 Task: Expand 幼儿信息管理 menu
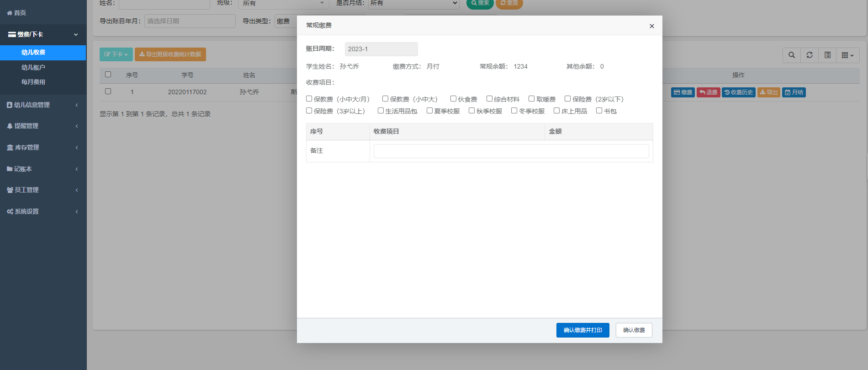[x=43, y=105]
